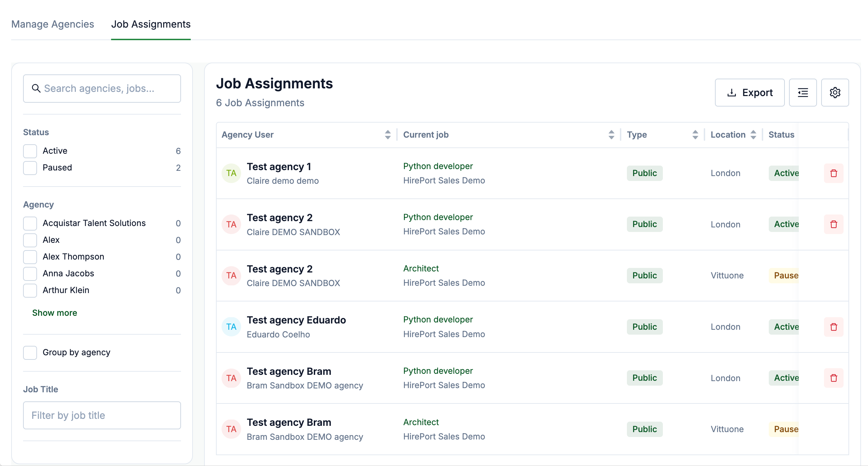Open Python developer job for Test agency Eduardo
The height and width of the screenshot is (466, 868).
pos(438,319)
